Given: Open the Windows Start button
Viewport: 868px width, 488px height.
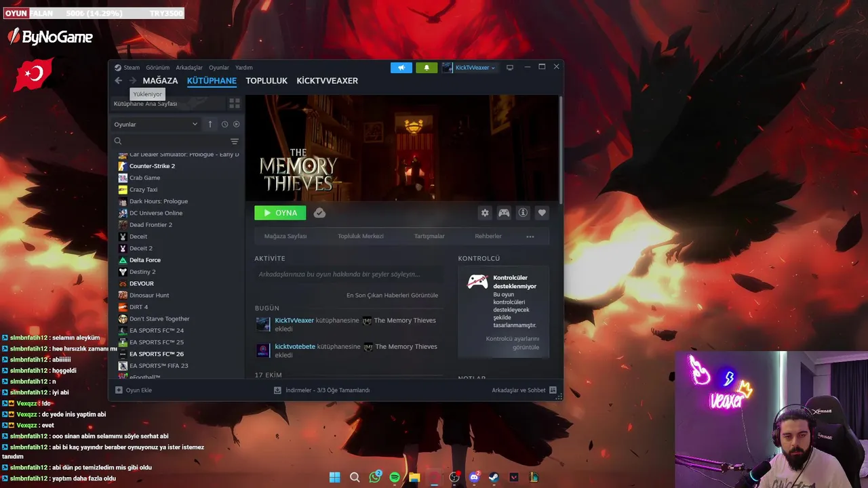Looking at the screenshot, I should pyautogui.click(x=334, y=477).
